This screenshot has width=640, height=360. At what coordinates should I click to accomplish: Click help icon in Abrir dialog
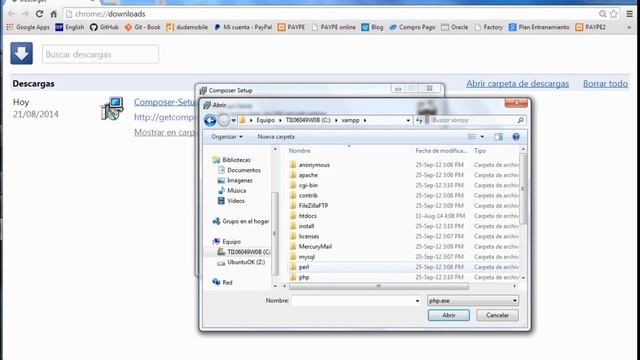pyautogui.click(x=516, y=137)
